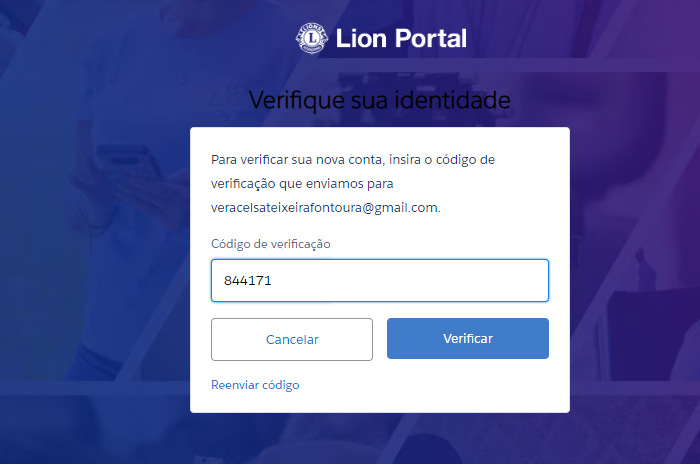Click the word identidade in the heading
Screen dimensions: 700x464
pos(452,100)
